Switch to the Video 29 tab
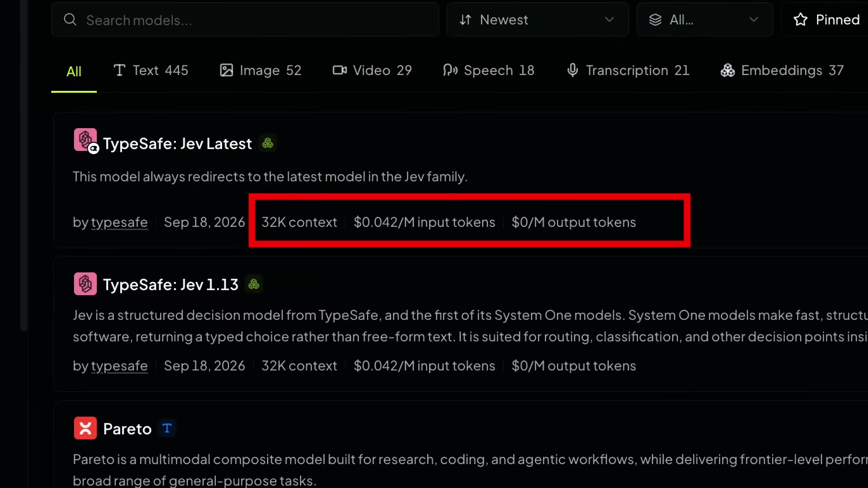The height and width of the screenshot is (488, 868). [x=372, y=70]
